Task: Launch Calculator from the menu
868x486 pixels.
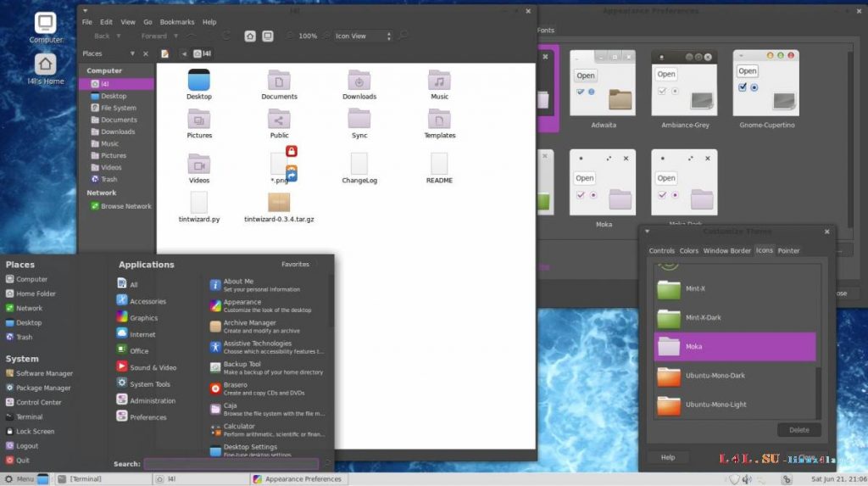Action: pyautogui.click(x=267, y=430)
